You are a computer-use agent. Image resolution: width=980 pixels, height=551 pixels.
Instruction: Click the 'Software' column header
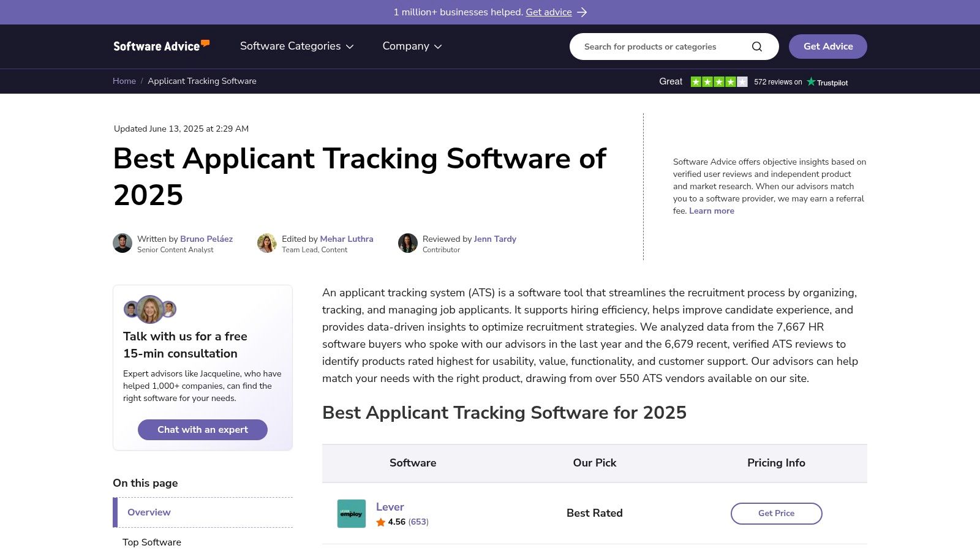click(413, 463)
